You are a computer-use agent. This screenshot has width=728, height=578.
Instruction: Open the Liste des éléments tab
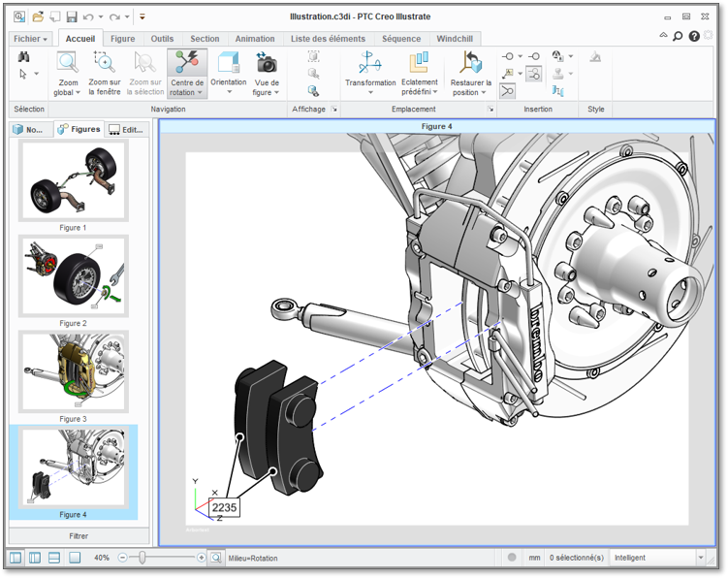coord(328,39)
